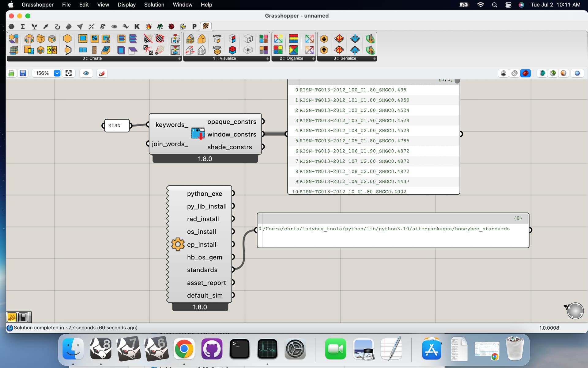Open the 'P' tab in component ribbon

(194, 27)
